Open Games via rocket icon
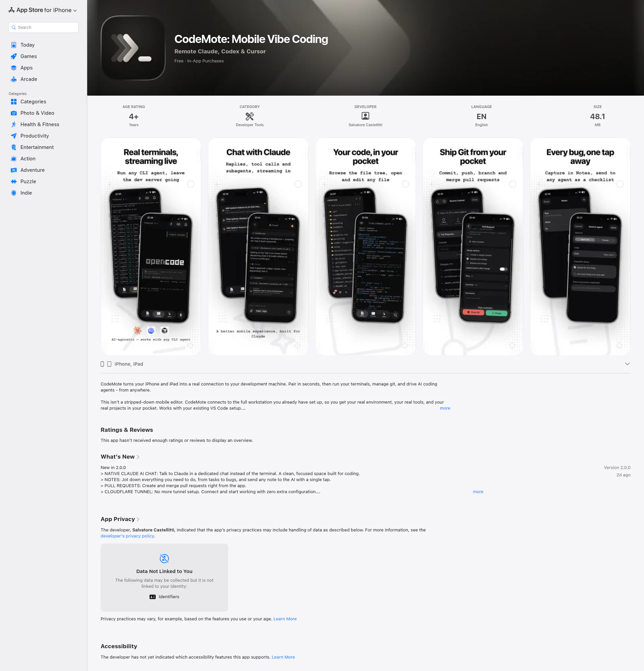Screen dimensions: 644x671 tap(14, 56)
